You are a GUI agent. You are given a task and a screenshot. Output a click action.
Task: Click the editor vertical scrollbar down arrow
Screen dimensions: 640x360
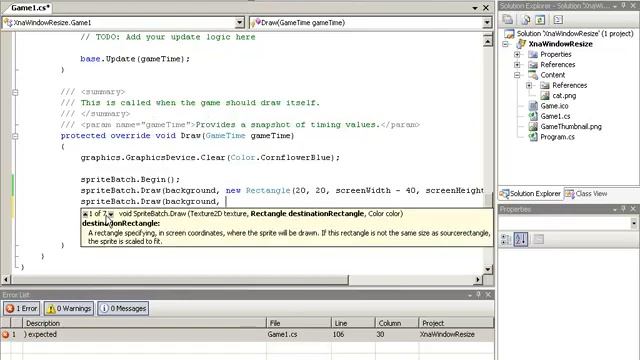(x=488, y=269)
